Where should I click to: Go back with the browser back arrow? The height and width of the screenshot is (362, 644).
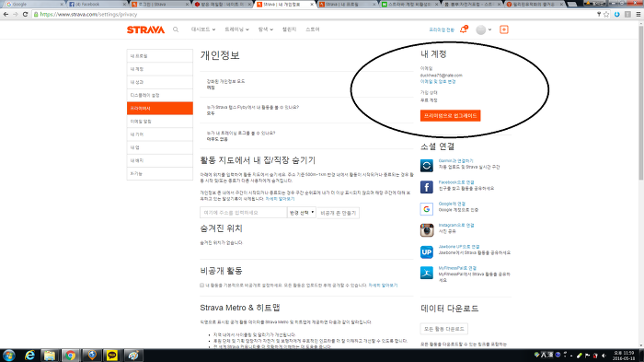[6, 14]
